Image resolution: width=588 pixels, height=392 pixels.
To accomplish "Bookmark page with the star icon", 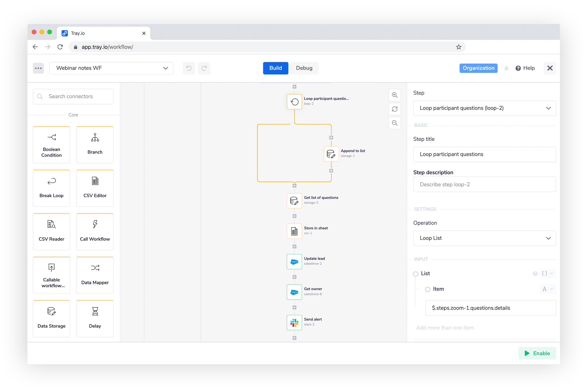I will [x=458, y=47].
